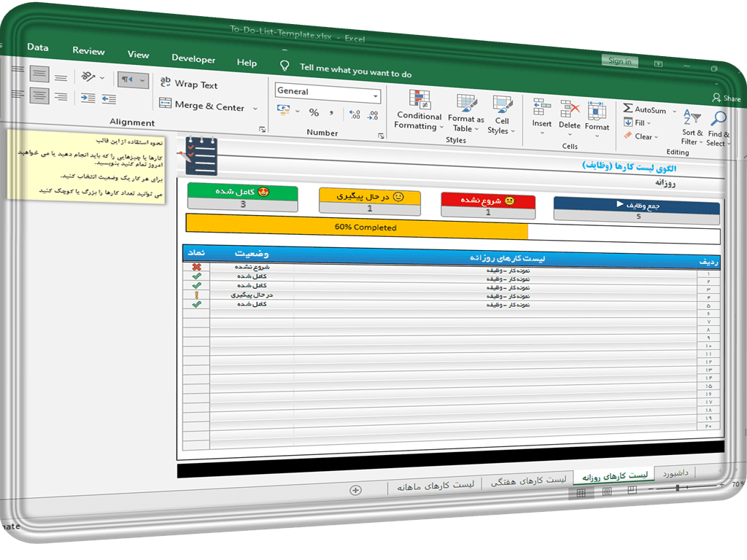Click the blue total tasks card

pyautogui.click(x=637, y=210)
